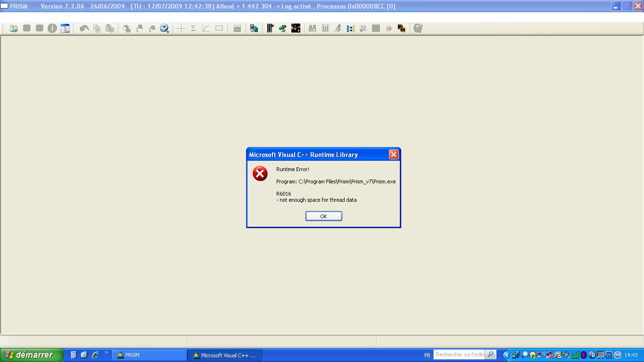Open the calendar window toolbar icon
Viewport: 644px width, 362px height.
pyautogui.click(x=65, y=28)
